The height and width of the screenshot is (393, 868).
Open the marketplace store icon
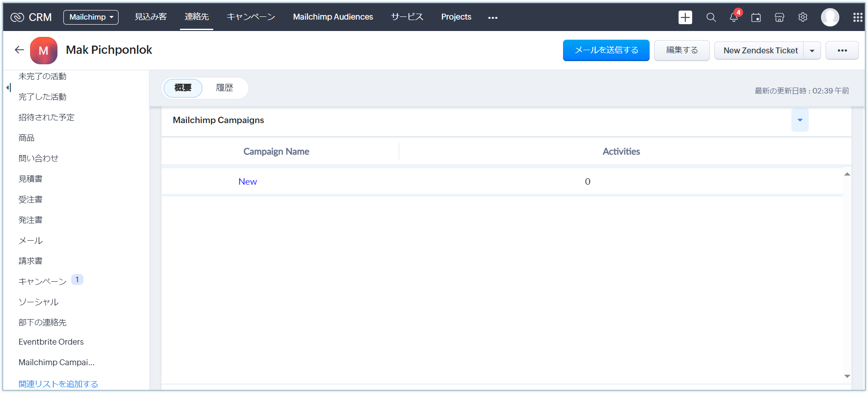(780, 17)
